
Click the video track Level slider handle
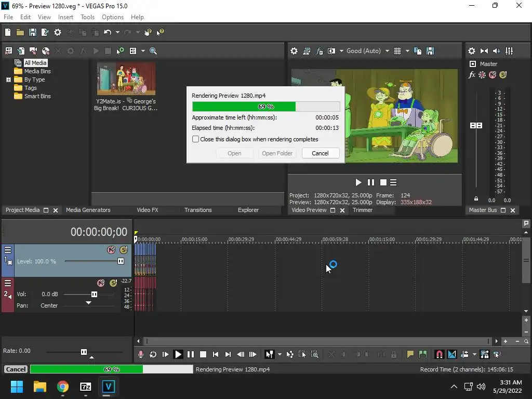pyautogui.click(x=121, y=261)
